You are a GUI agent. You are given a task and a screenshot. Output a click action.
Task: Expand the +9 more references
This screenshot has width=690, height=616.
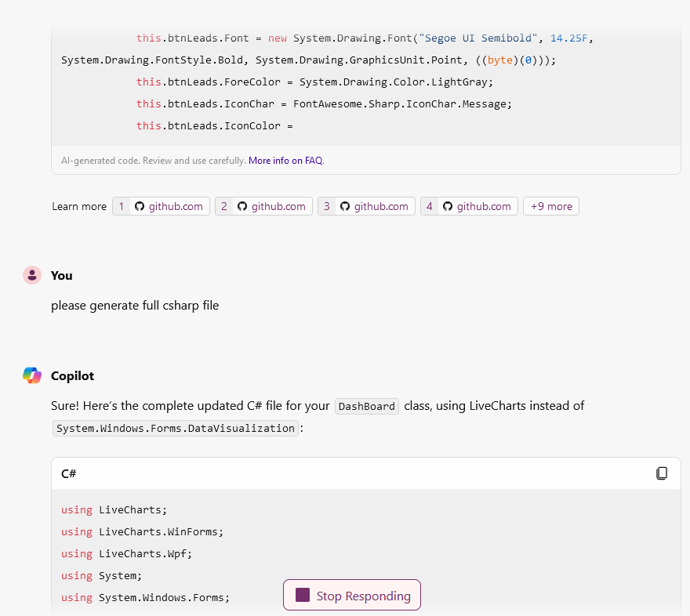pos(551,206)
